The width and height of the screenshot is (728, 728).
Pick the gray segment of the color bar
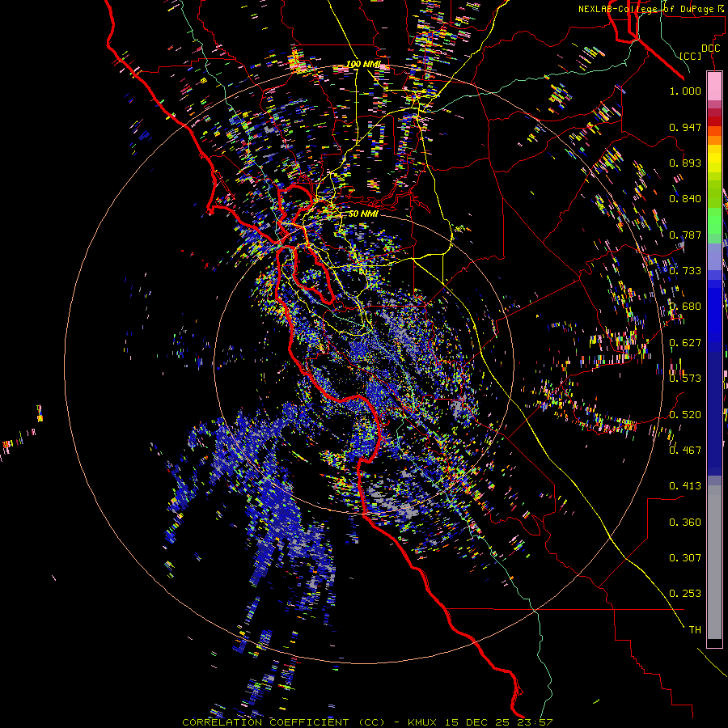pos(714,562)
